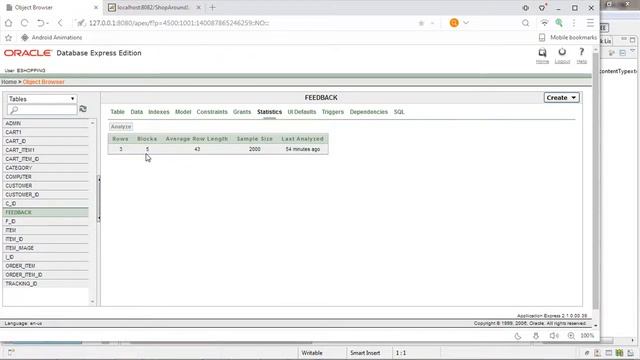Click the object search input field
Viewport: 640px width, 360px height.
[x=42, y=110]
